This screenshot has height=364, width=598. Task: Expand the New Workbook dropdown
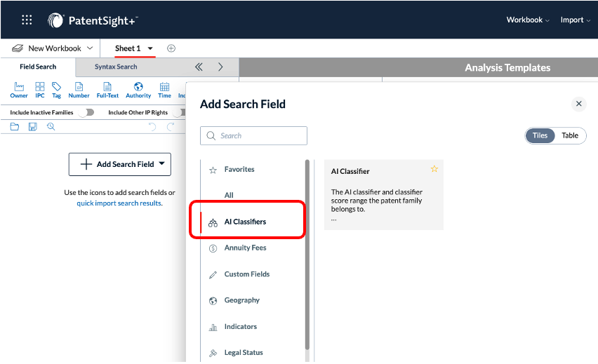pos(90,48)
